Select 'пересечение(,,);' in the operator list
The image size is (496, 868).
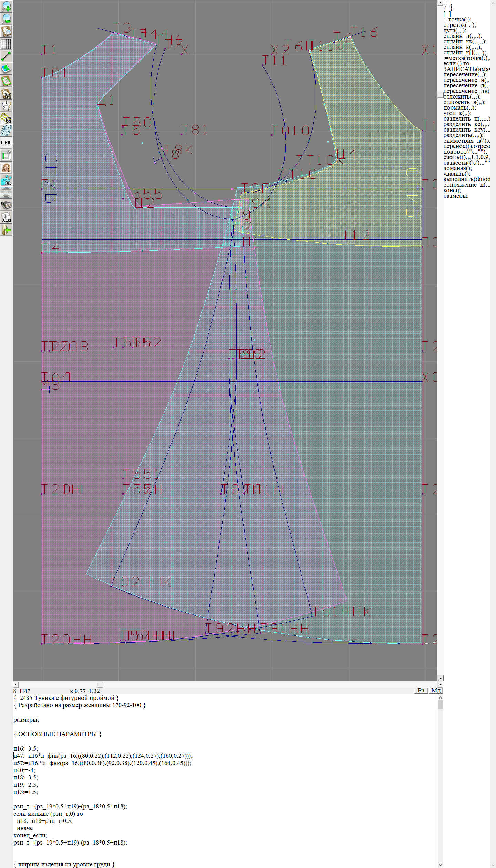click(x=465, y=74)
